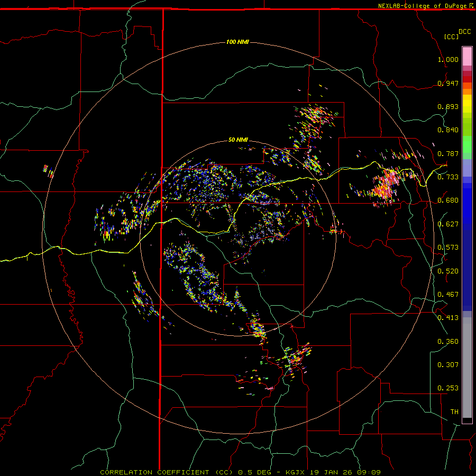The width and height of the screenshot is (476, 476).
Task: Click the 0.520 legend value
Action: (x=448, y=271)
